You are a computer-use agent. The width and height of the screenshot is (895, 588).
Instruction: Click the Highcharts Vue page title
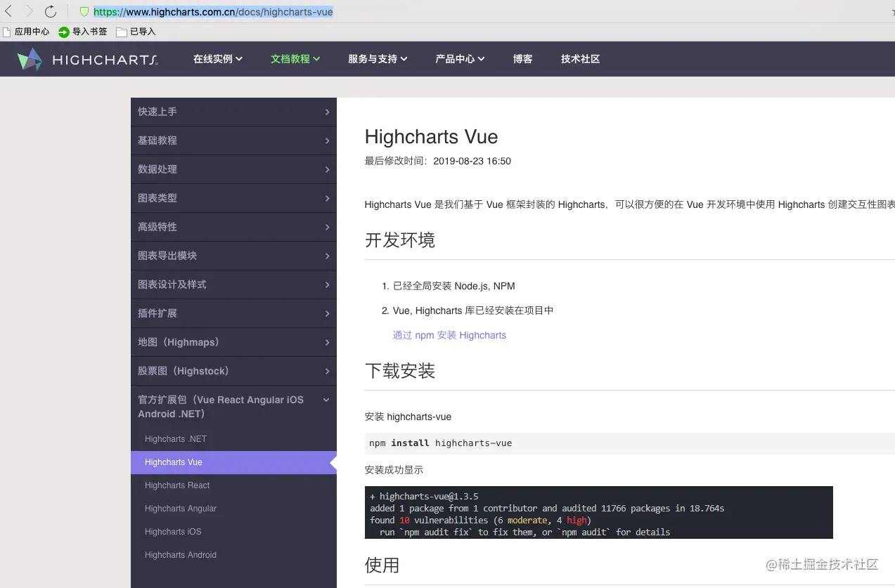pos(431,136)
